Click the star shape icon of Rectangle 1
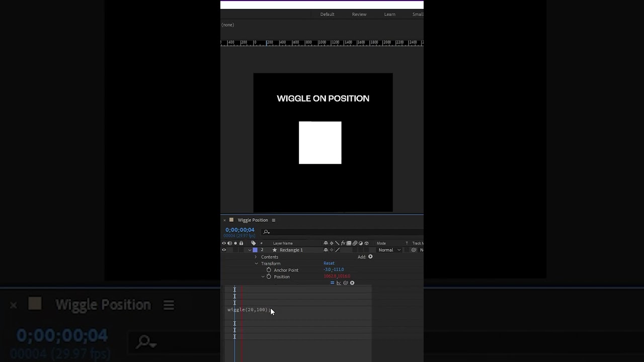 click(275, 250)
